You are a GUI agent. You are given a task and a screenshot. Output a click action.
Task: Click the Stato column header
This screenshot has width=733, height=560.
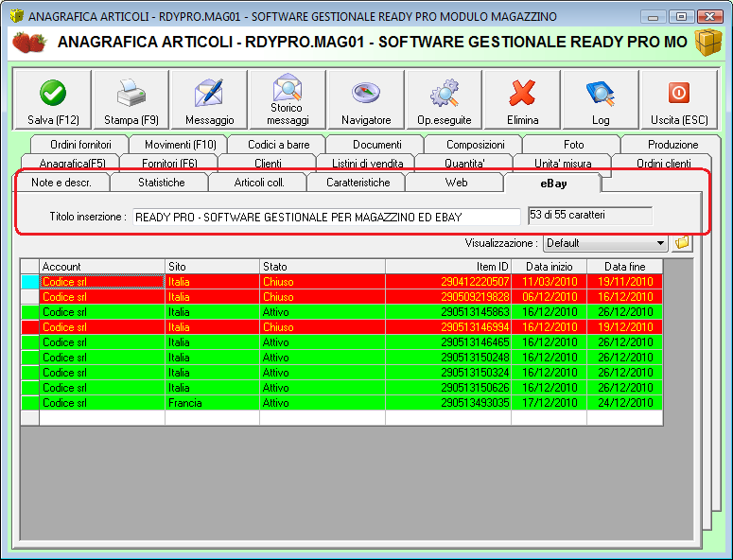(323, 267)
